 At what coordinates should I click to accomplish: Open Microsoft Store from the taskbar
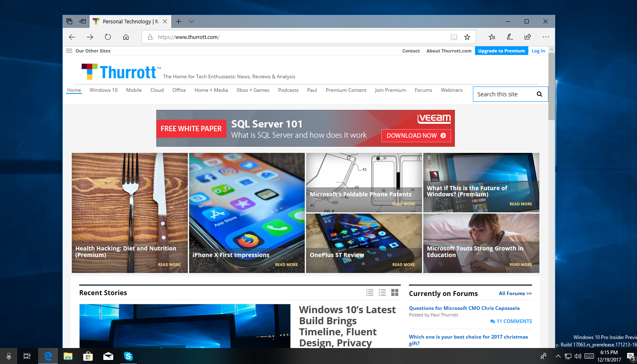coord(88,356)
